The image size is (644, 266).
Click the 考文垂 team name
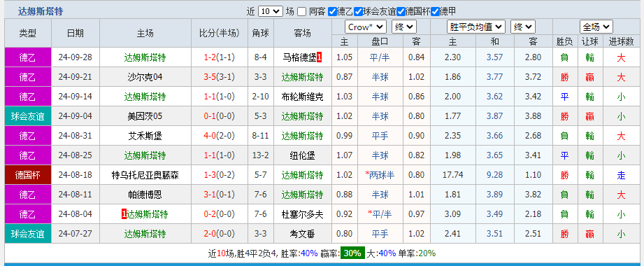pyautogui.click(x=303, y=234)
